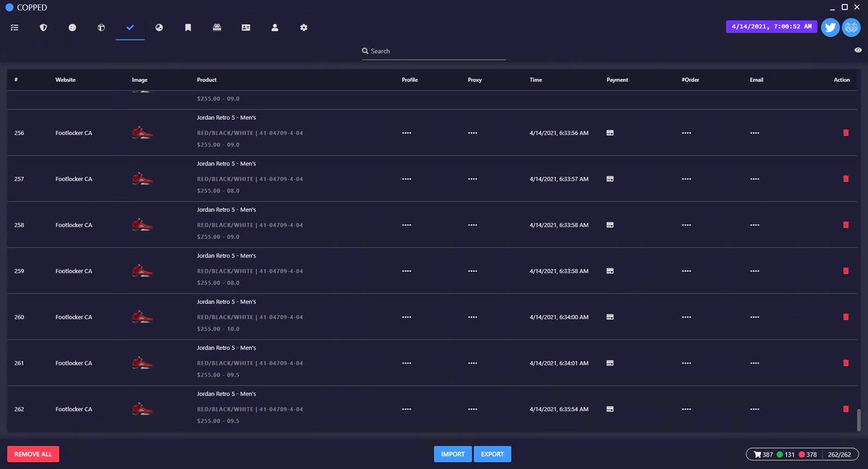Click time 4/14/2021, 6:35:54 AM

559,409
